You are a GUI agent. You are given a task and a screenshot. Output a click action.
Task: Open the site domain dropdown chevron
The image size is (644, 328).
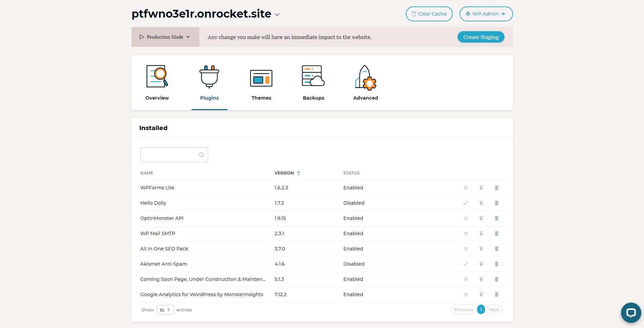click(x=277, y=15)
